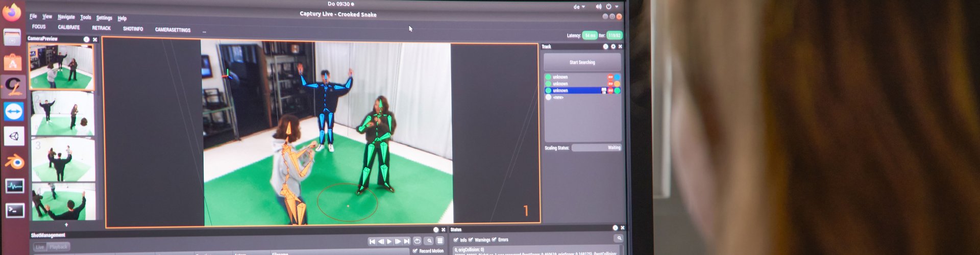Click the red delete icon on the second unknown actor

click(610, 84)
